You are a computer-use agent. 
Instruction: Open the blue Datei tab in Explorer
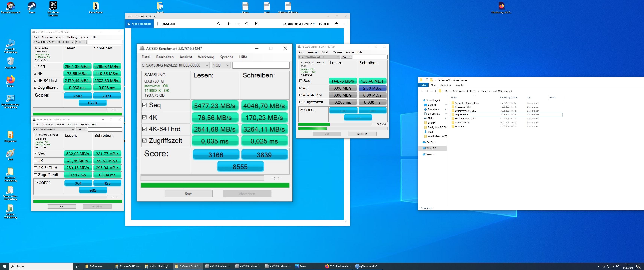click(423, 85)
